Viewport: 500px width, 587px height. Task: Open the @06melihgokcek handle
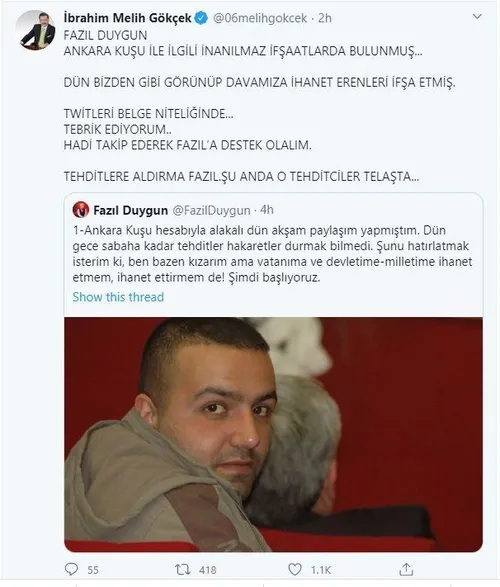[x=260, y=18]
